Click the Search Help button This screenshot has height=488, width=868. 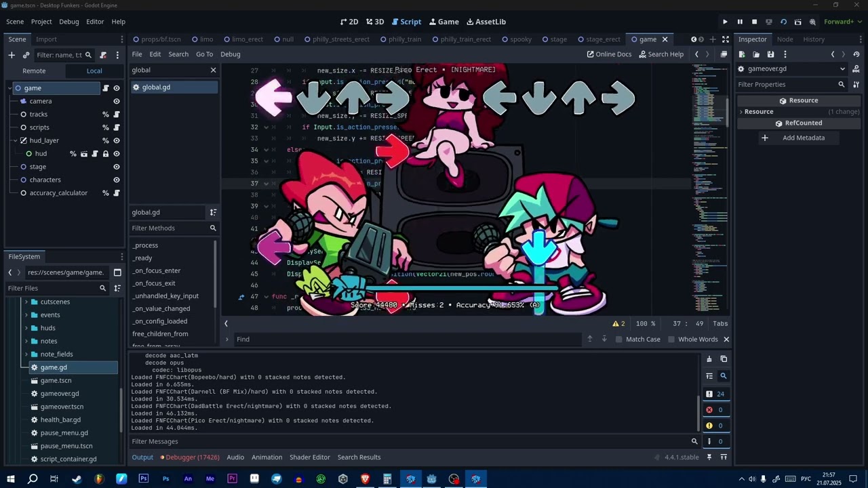[661, 54]
